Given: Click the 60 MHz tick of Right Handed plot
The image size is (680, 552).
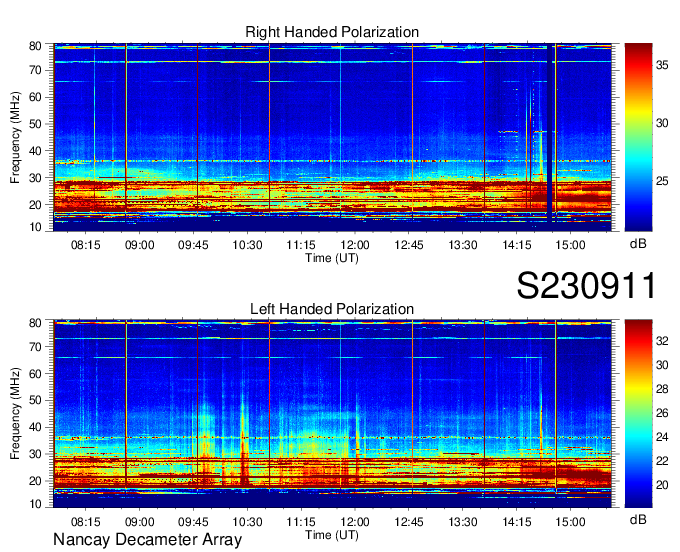Looking at the screenshot, I should point(35,97).
